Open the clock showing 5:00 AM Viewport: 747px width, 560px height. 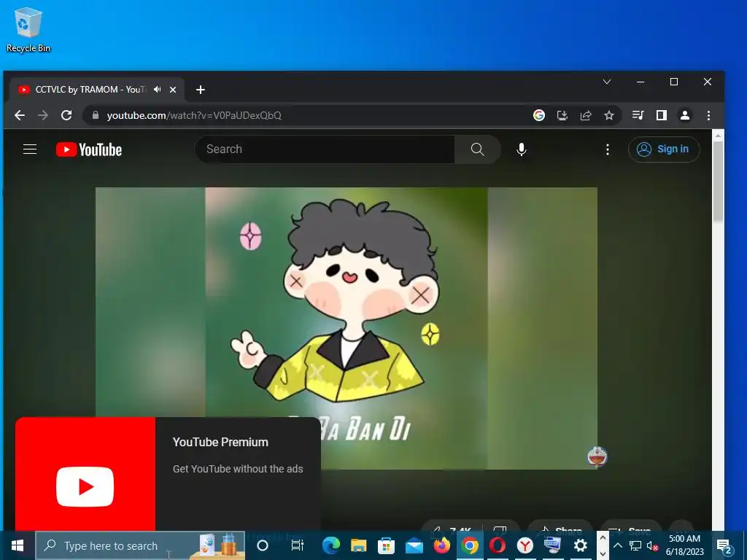tap(684, 545)
